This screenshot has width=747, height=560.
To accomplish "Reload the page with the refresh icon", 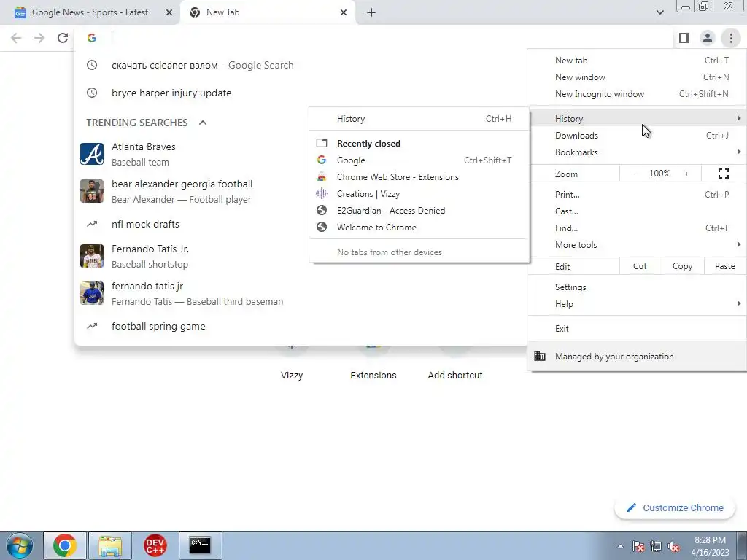I will pyautogui.click(x=63, y=38).
